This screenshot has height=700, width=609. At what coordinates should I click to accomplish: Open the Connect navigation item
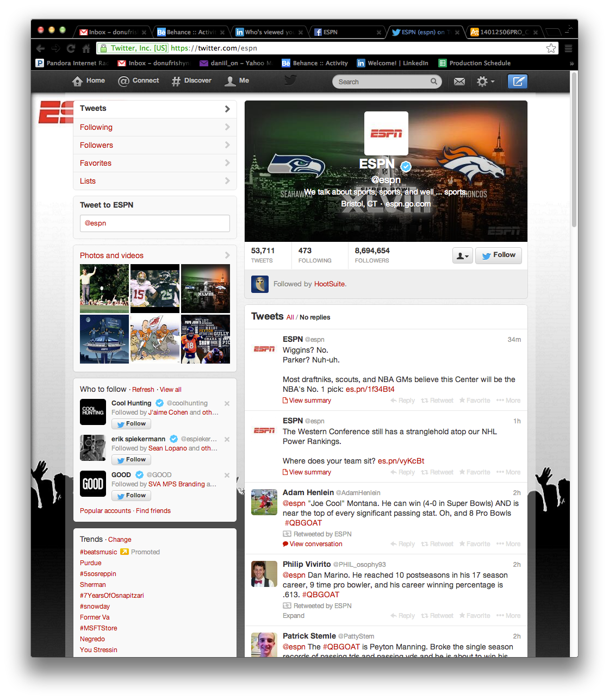[139, 81]
